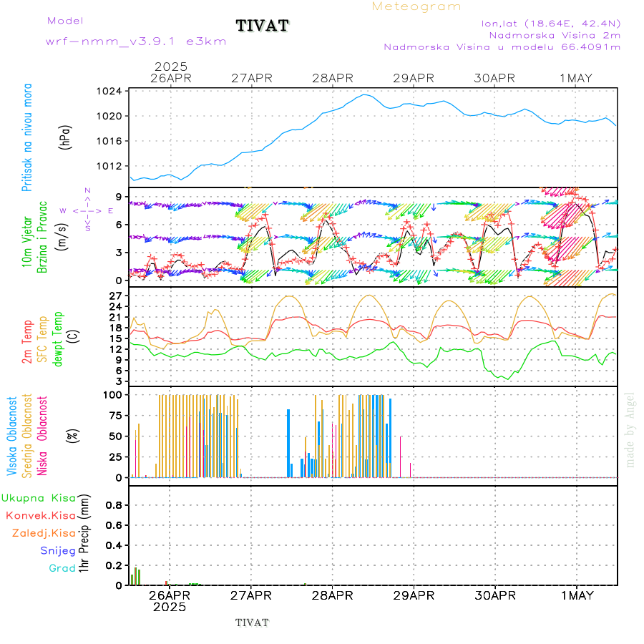
Task: Select the Konvek.Kisa legend entry
Action: (41, 515)
